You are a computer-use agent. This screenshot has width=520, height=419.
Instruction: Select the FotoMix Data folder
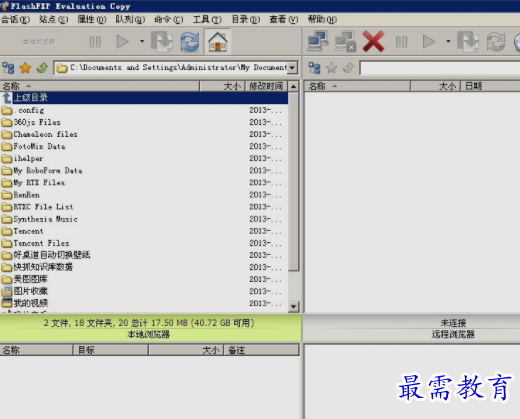[x=144, y=146]
